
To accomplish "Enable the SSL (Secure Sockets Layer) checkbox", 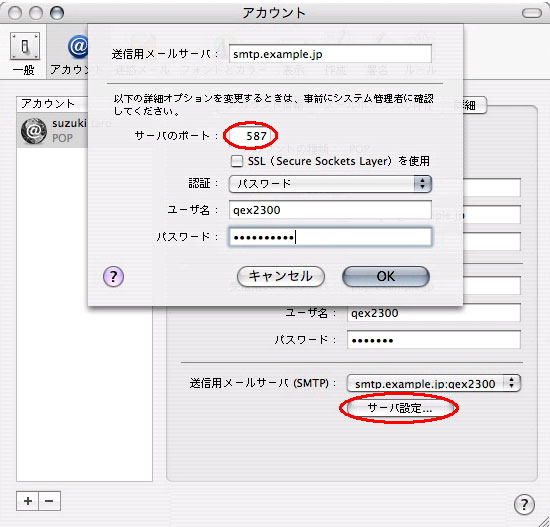I will tap(237, 161).
